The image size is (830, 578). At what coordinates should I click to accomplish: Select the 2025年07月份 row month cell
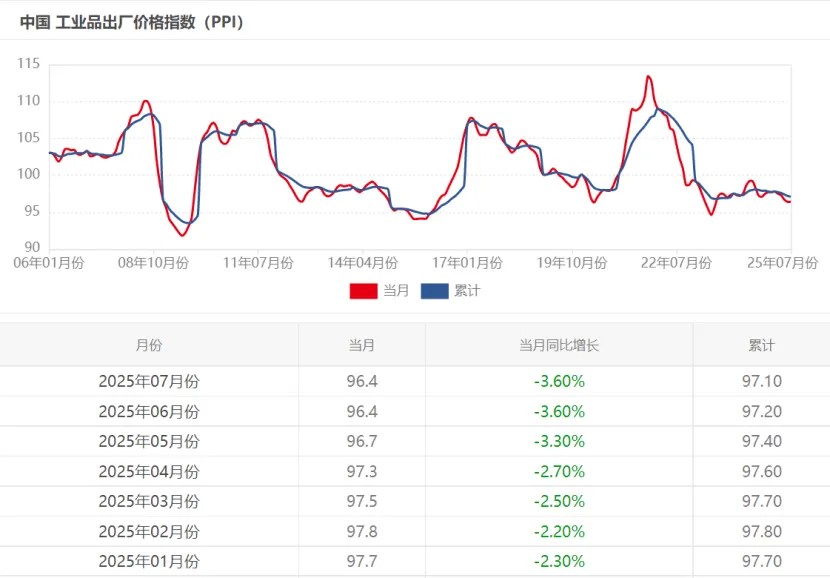[149, 381]
